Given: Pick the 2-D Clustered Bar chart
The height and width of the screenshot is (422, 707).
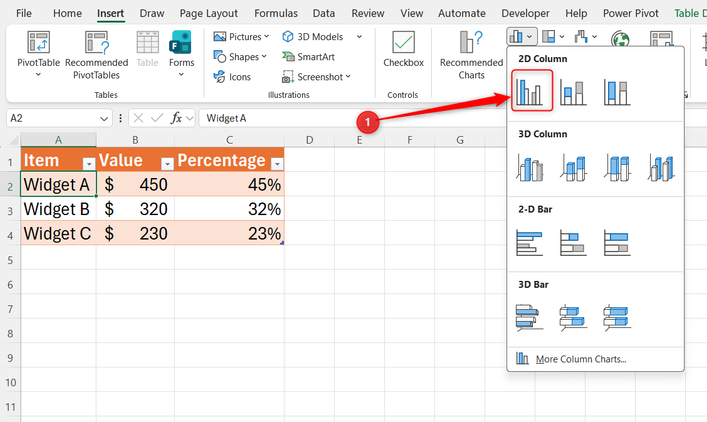Looking at the screenshot, I should pyautogui.click(x=529, y=243).
